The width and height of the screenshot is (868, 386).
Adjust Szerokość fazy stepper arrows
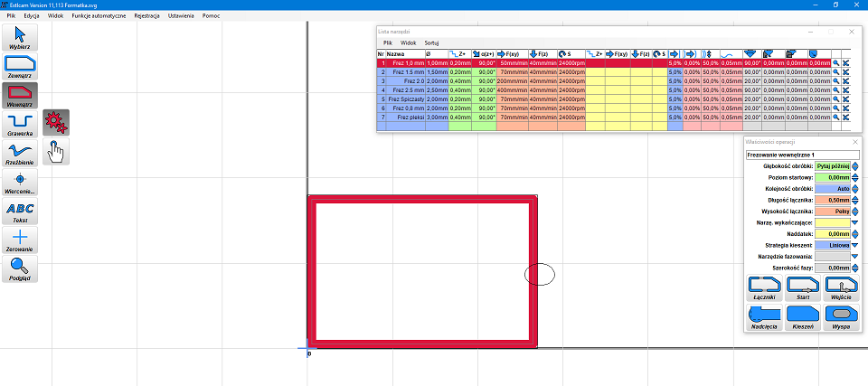pos(855,268)
